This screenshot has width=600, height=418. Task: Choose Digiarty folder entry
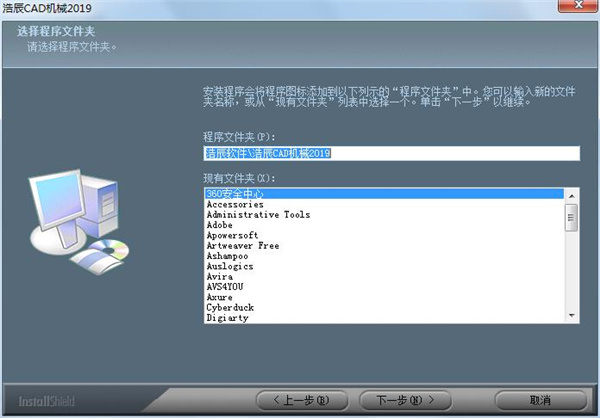pos(384,318)
